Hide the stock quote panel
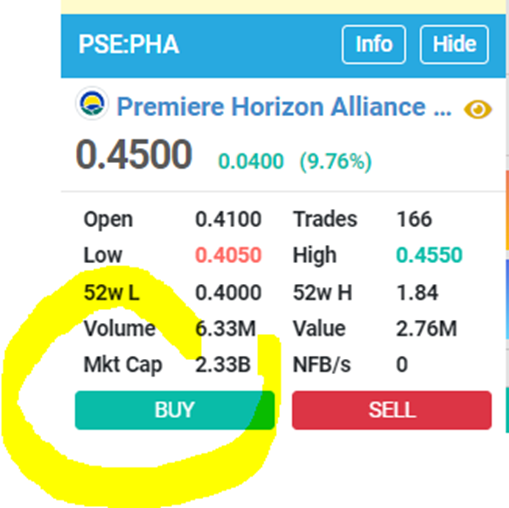This screenshot has width=509, height=508. pos(454,44)
